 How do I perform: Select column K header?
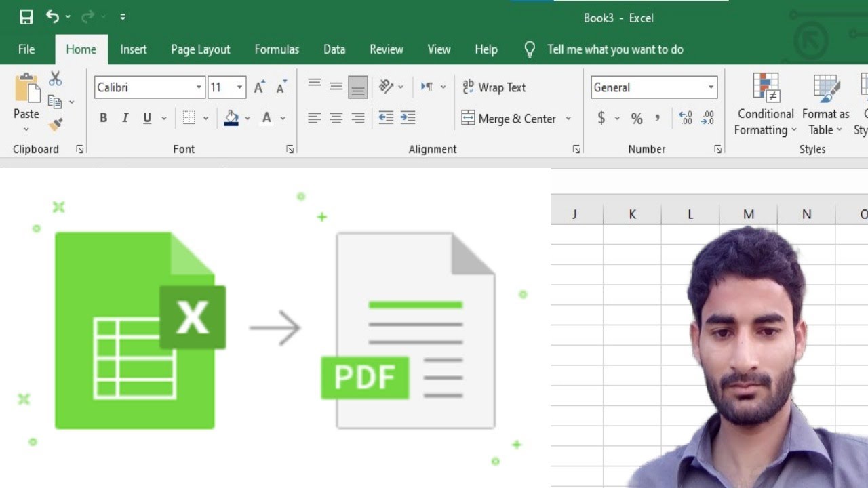click(x=632, y=214)
